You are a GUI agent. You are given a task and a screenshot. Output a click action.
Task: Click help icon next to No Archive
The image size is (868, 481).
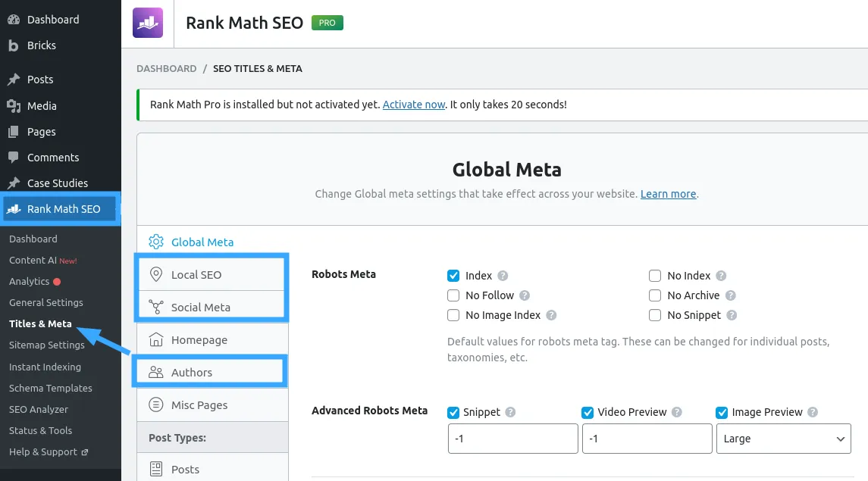(730, 295)
